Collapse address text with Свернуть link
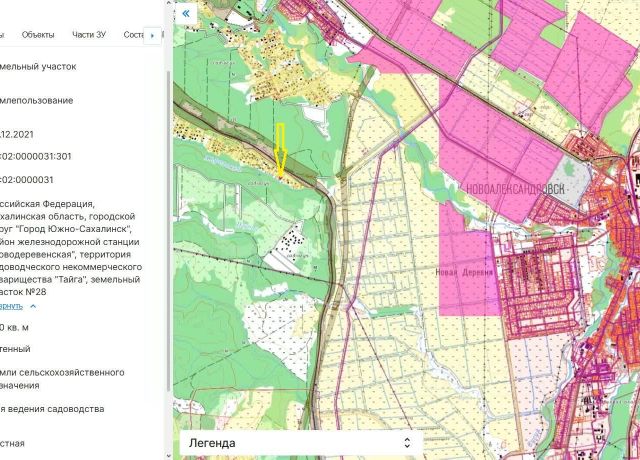This screenshot has height=460, width=640. pyautogui.click(x=11, y=306)
